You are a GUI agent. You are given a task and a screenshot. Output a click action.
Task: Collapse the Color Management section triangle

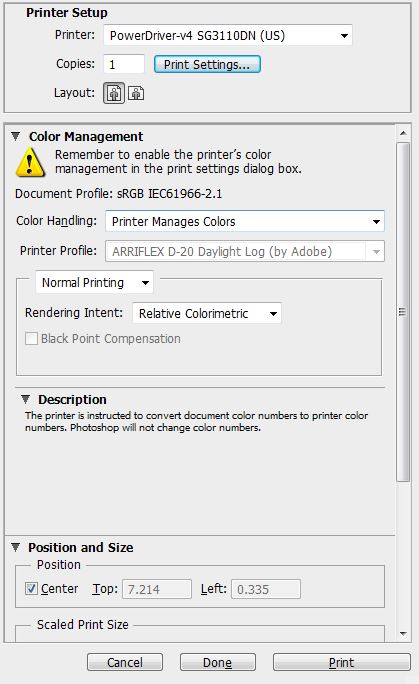tap(16, 136)
